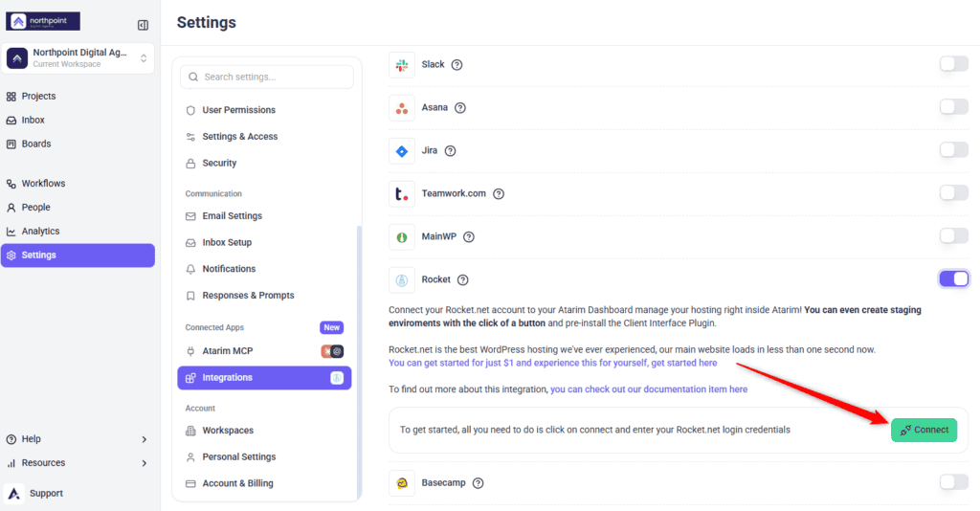Enable the MainWP integration toggle
This screenshot has width=980, height=511.
coord(954,236)
